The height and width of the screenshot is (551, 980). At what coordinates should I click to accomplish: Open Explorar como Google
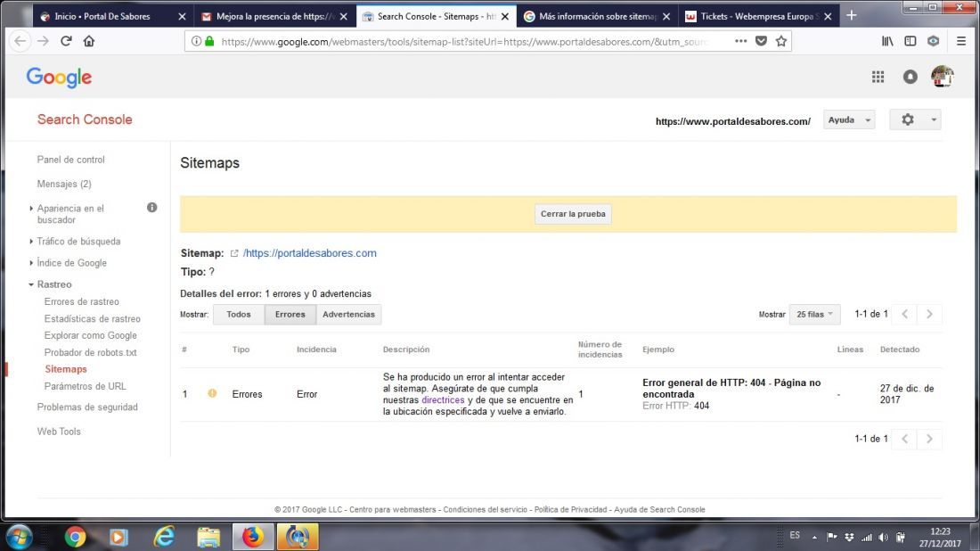click(x=90, y=336)
